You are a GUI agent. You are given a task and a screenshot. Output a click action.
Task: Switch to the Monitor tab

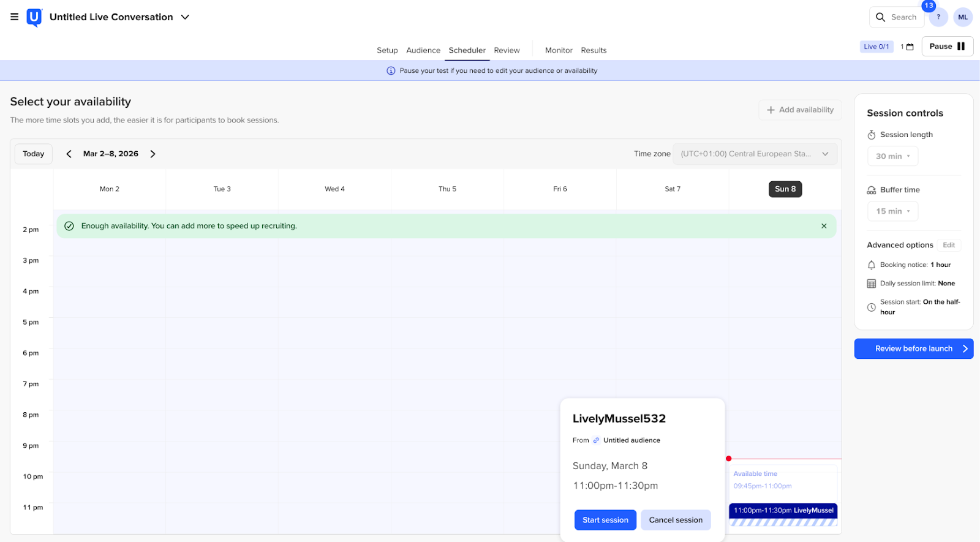[559, 50]
